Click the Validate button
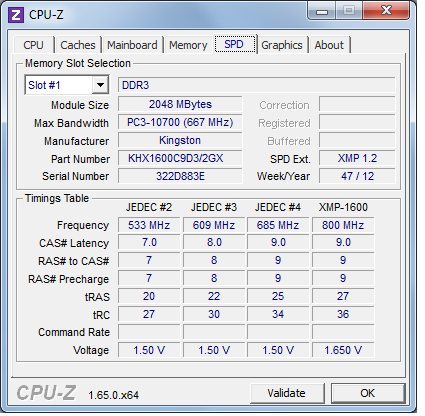This screenshot has width=425, height=416. pos(287,393)
